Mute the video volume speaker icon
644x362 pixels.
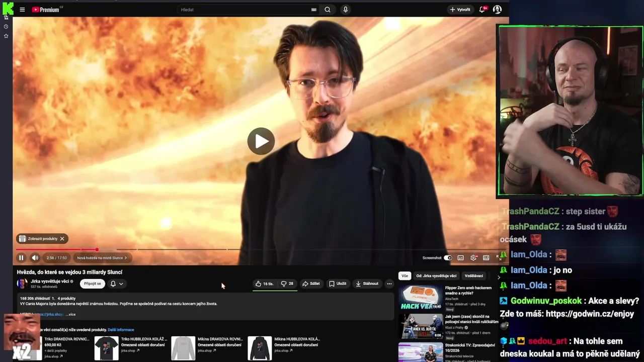click(35, 258)
